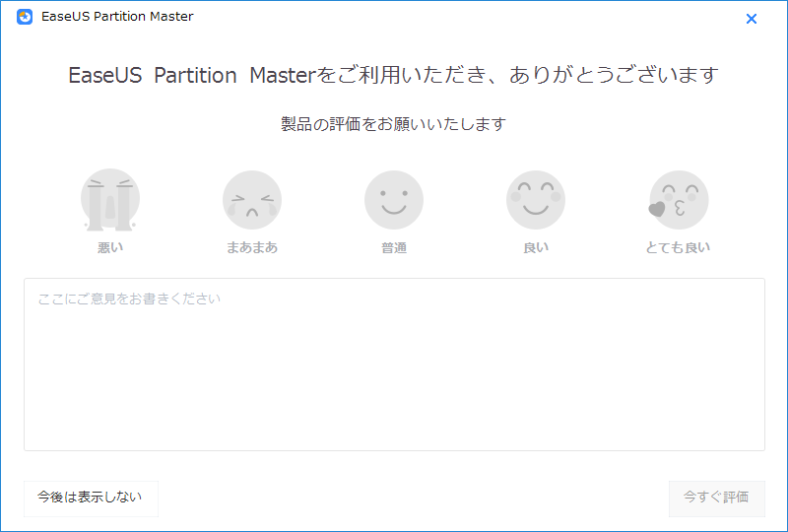Select the crying 悪い face emoji
The width and height of the screenshot is (788, 532).
(110, 200)
